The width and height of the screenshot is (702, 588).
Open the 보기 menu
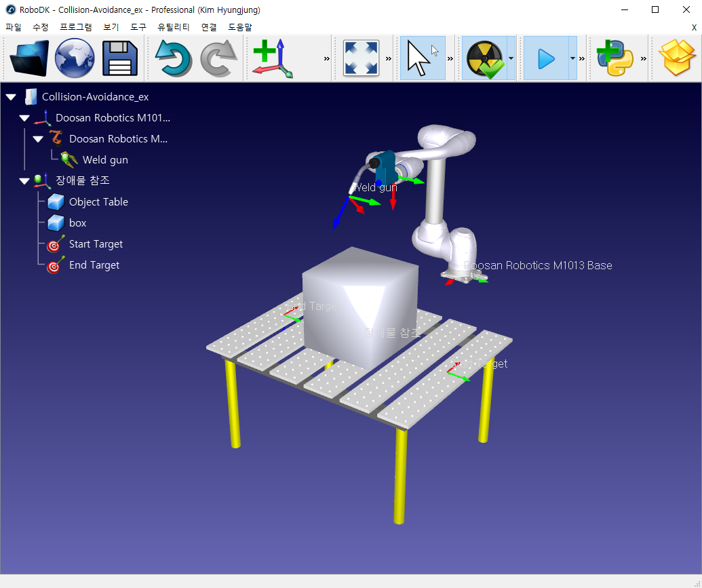(111, 27)
